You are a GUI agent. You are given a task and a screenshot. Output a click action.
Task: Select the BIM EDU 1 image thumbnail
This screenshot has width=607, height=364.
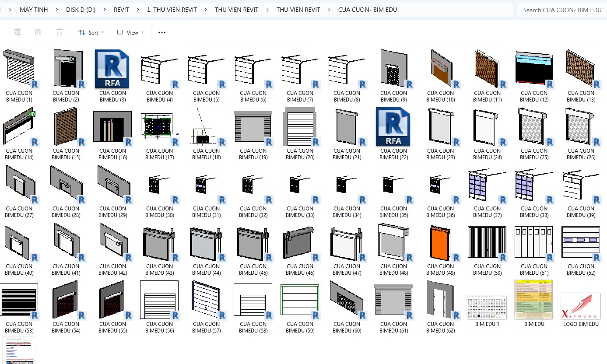(487, 307)
